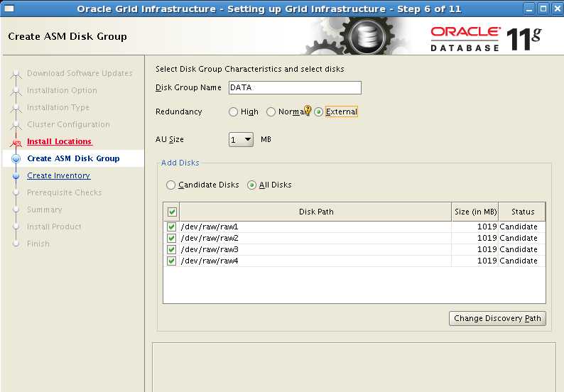Click the Prerequisite Checks step
This screenshot has width=564, height=392.
[x=65, y=192]
